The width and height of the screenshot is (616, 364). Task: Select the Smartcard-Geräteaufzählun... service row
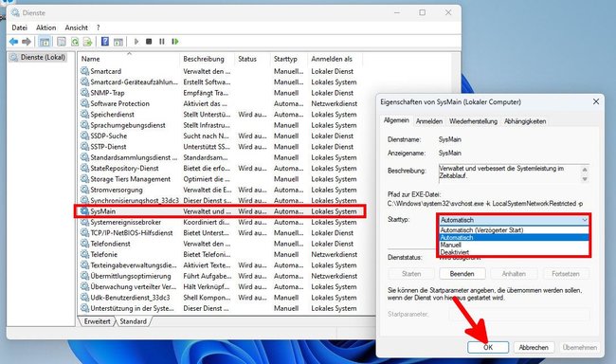point(220,82)
